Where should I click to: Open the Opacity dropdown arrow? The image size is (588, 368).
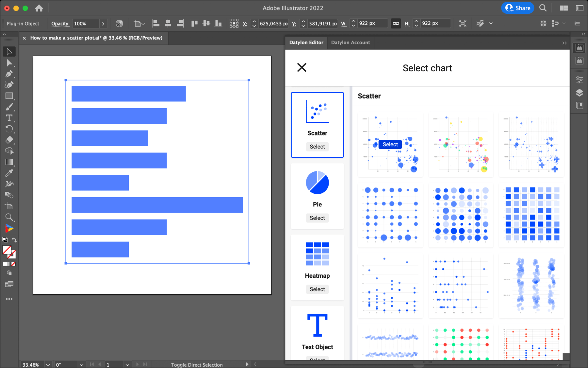click(103, 24)
